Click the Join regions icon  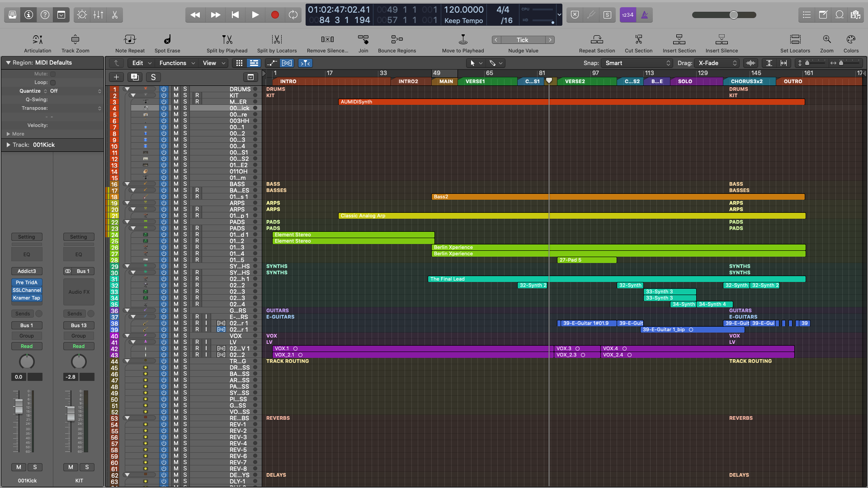click(x=363, y=39)
